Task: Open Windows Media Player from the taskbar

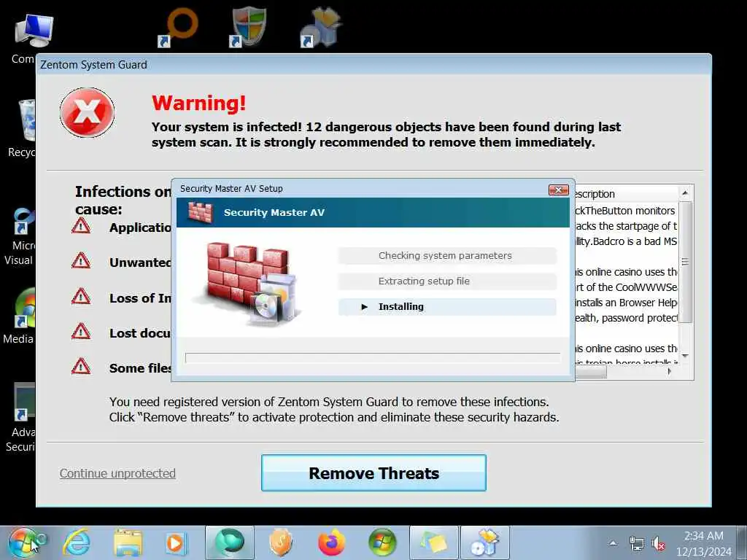Action: tap(177, 542)
